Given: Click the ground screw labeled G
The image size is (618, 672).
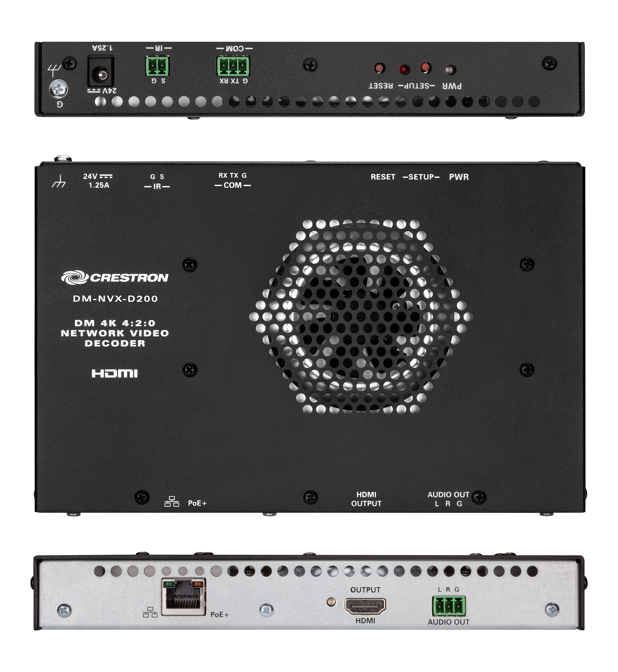Looking at the screenshot, I should point(59,89).
